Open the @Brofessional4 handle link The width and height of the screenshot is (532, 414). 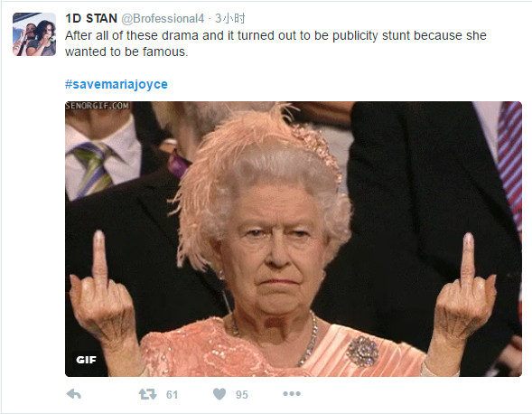163,19
